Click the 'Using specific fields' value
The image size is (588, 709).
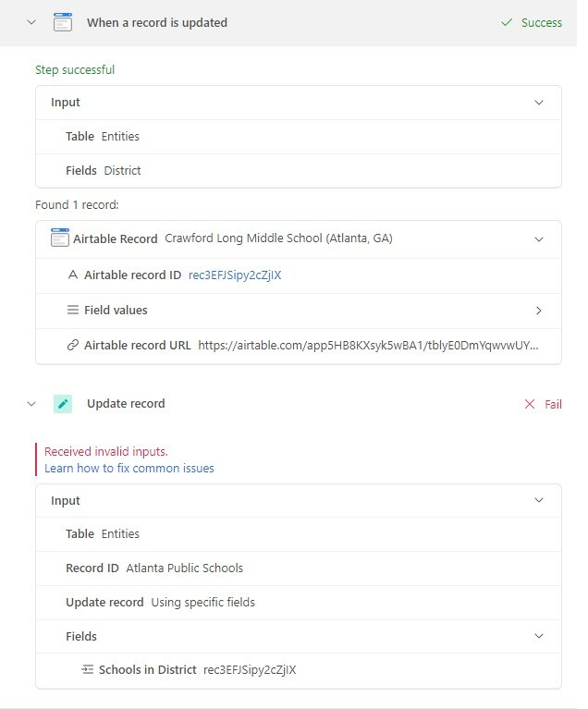point(202,603)
